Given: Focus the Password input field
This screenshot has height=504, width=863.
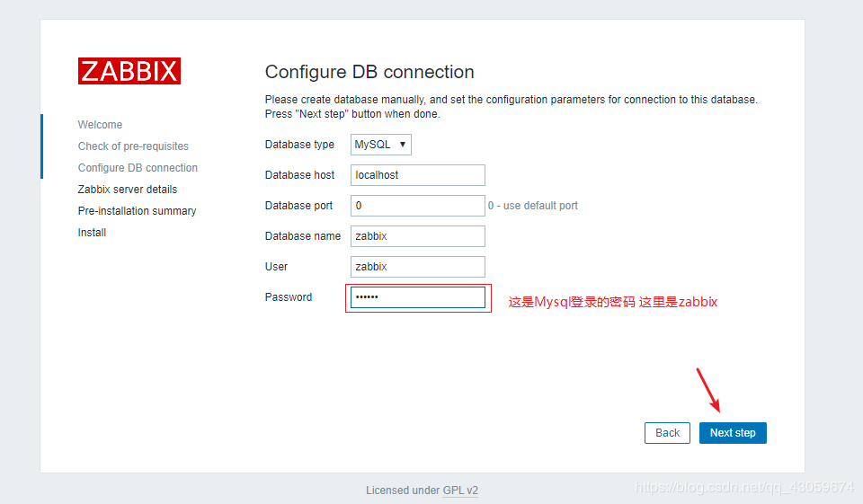Looking at the screenshot, I should tap(417, 297).
